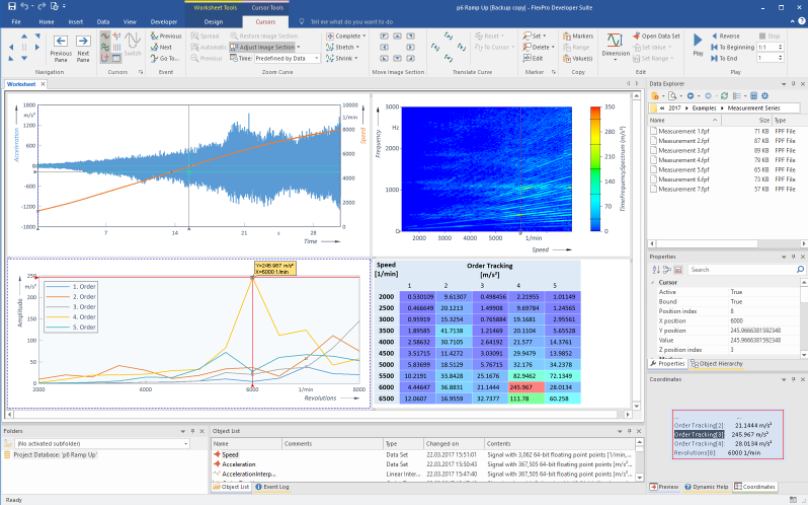Select Measurement 3.fpf in Data Explorer

click(682, 151)
